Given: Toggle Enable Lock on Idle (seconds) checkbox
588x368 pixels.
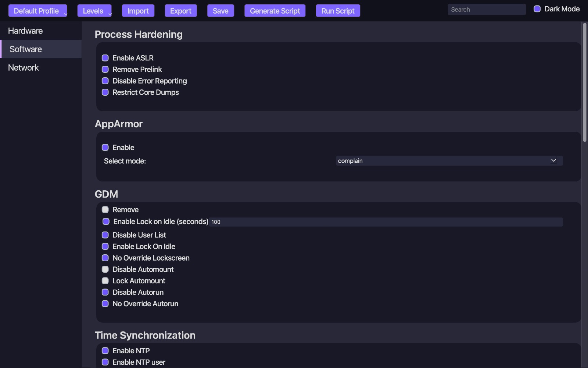Looking at the screenshot, I should tap(106, 221).
